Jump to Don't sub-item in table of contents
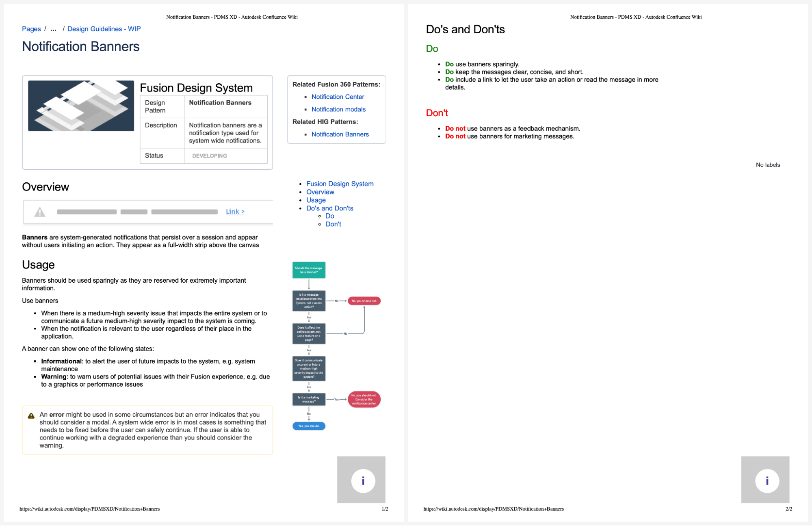Screen dimensions: 812x526 tap(333, 224)
